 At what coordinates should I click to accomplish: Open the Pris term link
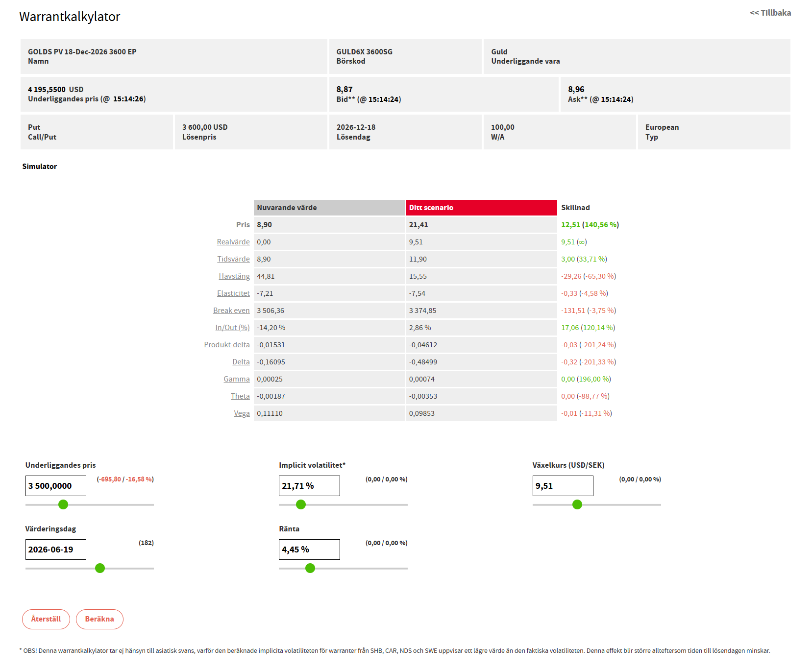click(243, 225)
